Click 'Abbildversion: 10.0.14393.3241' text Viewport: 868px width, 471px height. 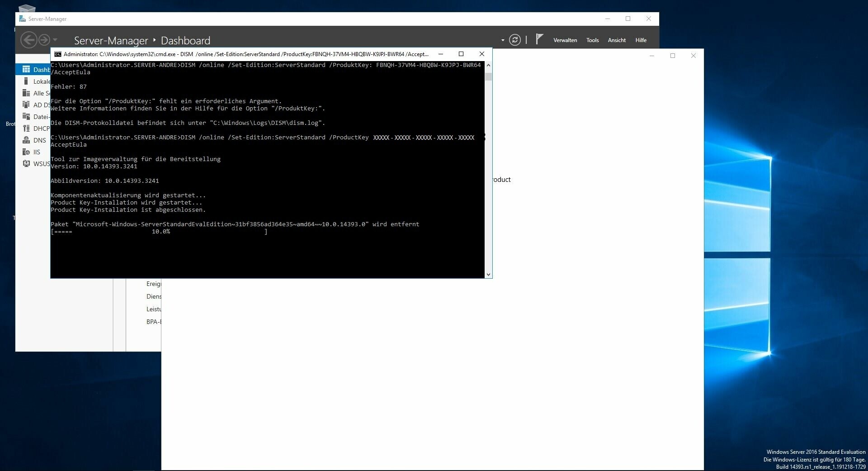pos(105,181)
